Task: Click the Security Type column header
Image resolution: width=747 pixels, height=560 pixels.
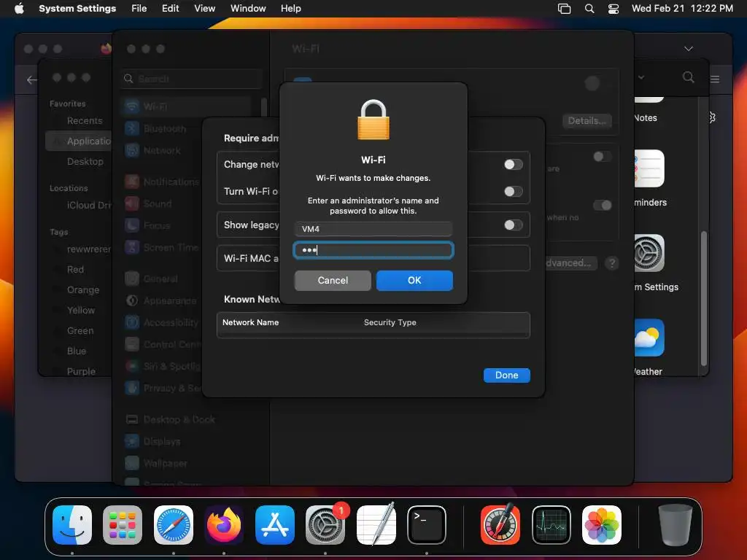Action: [390, 322]
